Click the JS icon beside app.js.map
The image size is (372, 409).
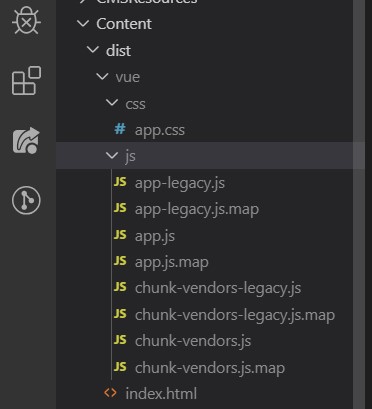pyautogui.click(x=120, y=261)
